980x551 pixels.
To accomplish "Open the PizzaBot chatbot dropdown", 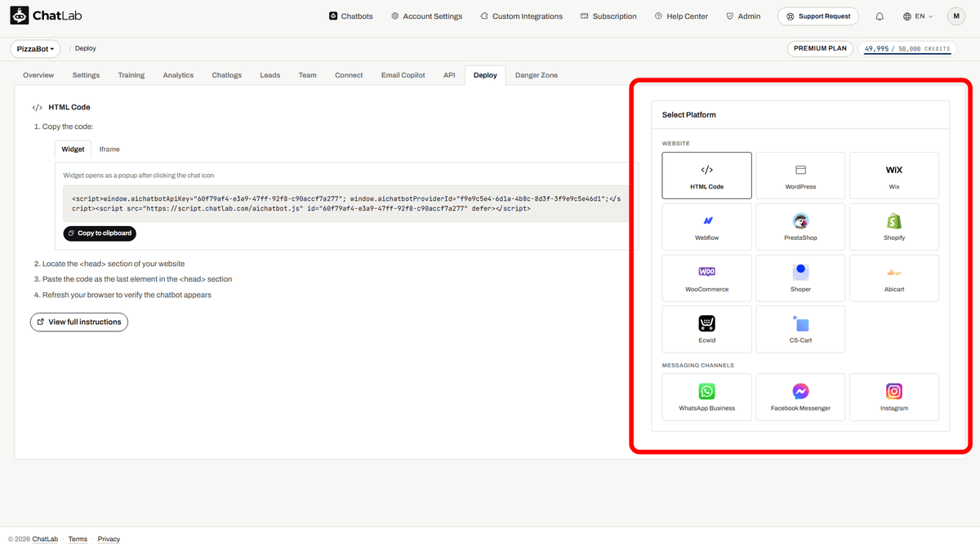I will (x=36, y=49).
